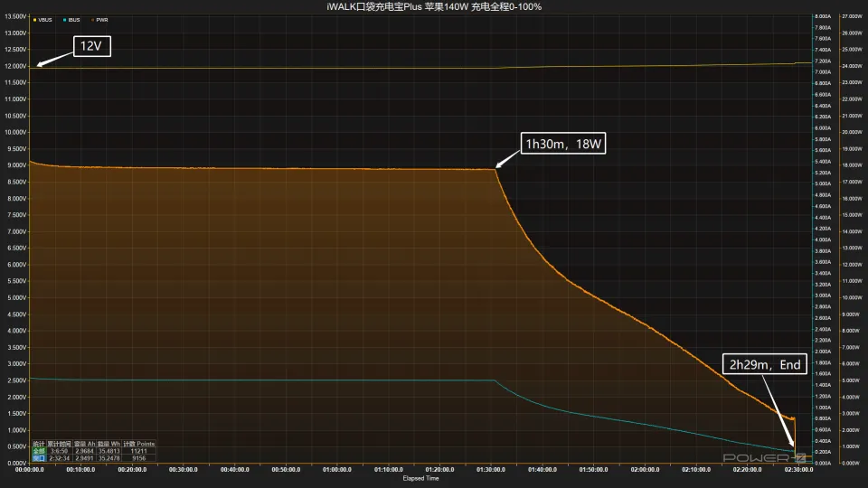Viewport: 868px width, 488px height.
Task: Click the 能量 Wh column header
Action: coord(110,444)
